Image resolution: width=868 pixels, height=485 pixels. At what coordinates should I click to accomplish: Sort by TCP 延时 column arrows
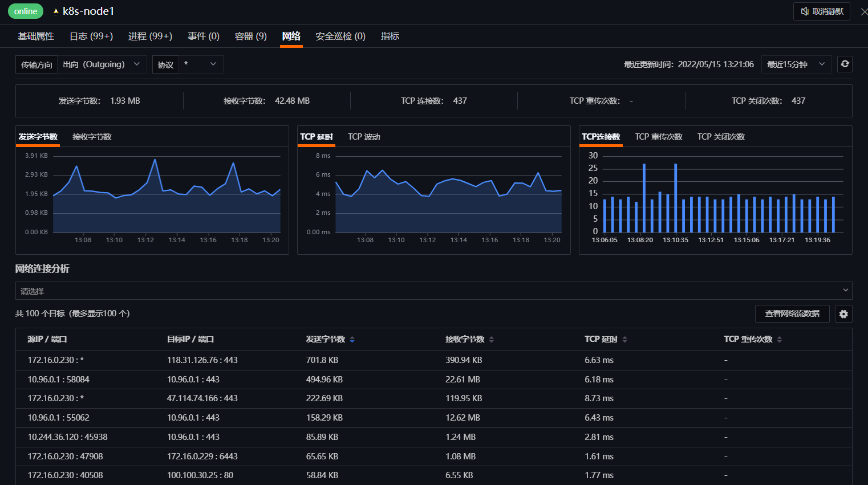tap(624, 340)
